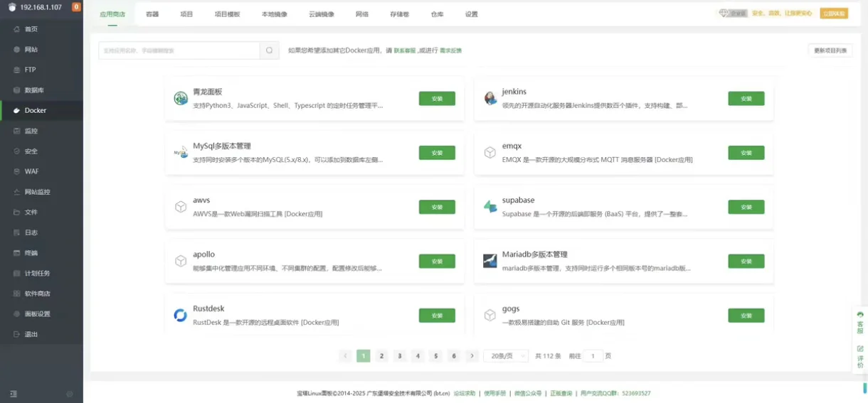
Task: Select Docker in the sidebar
Action: point(41,110)
